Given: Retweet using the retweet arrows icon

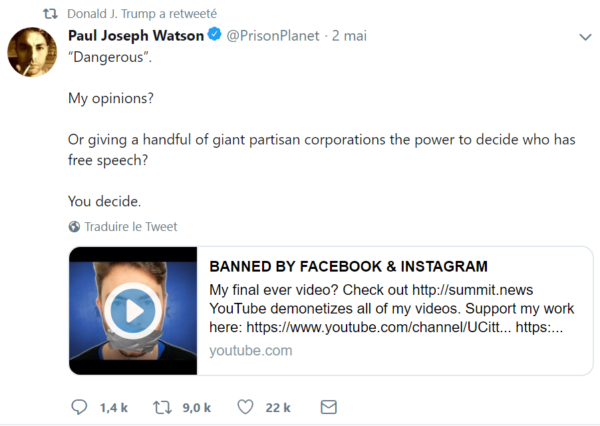Looking at the screenshot, I should point(162,407).
